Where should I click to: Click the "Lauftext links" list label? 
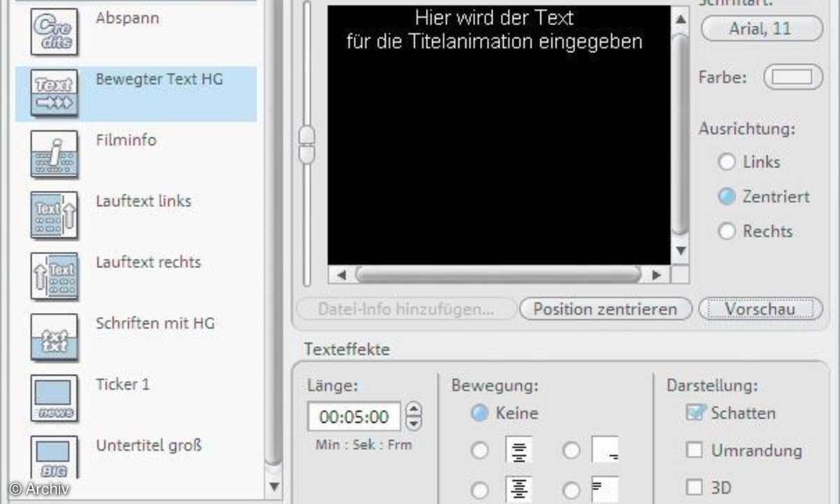point(144,201)
